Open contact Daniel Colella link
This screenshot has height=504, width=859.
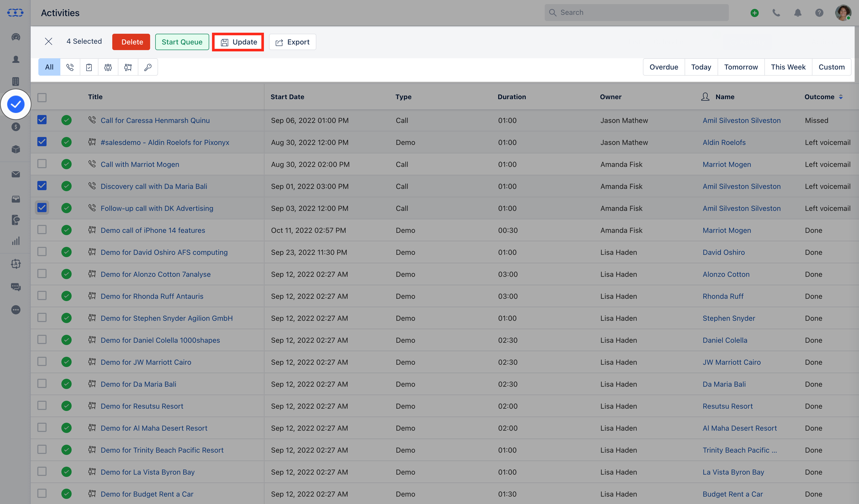click(725, 340)
